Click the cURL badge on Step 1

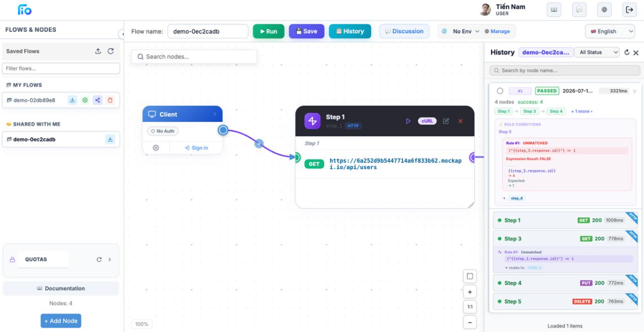tap(427, 121)
